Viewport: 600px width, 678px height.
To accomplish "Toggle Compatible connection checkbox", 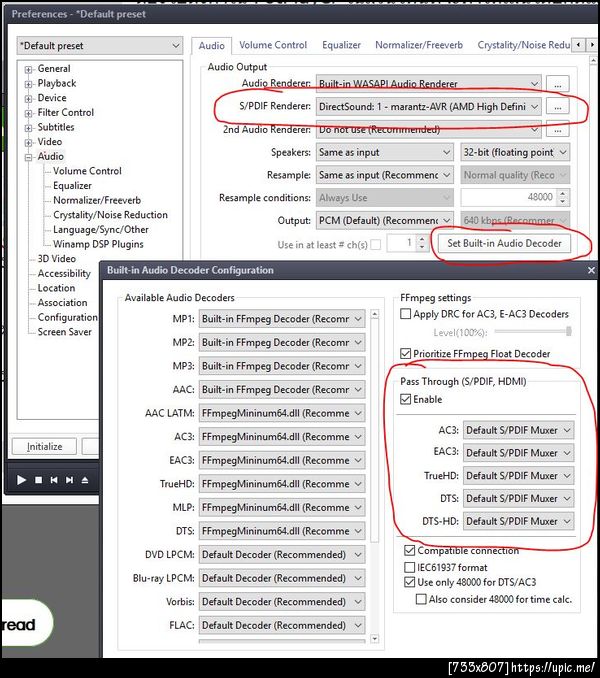I will (409, 550).
